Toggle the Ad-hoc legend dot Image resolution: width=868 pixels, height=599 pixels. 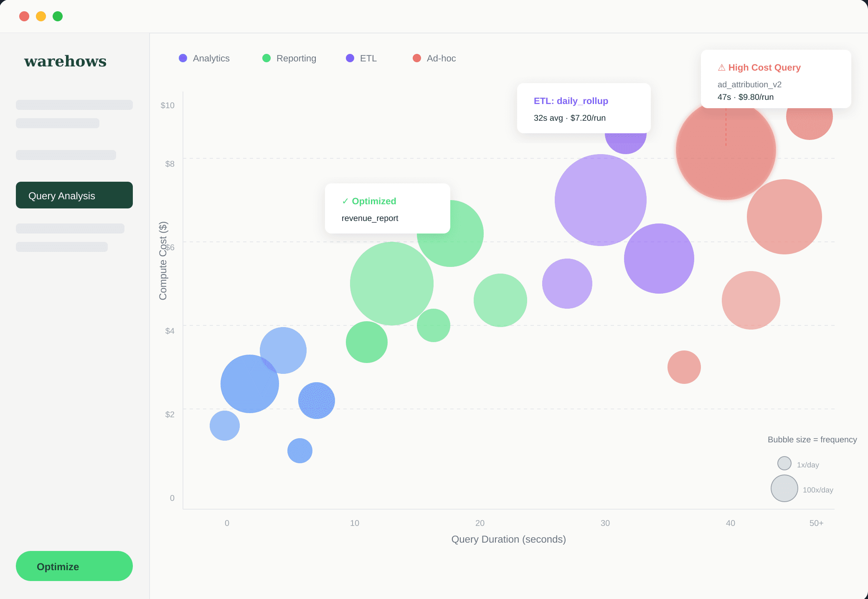tap(417, 58)
